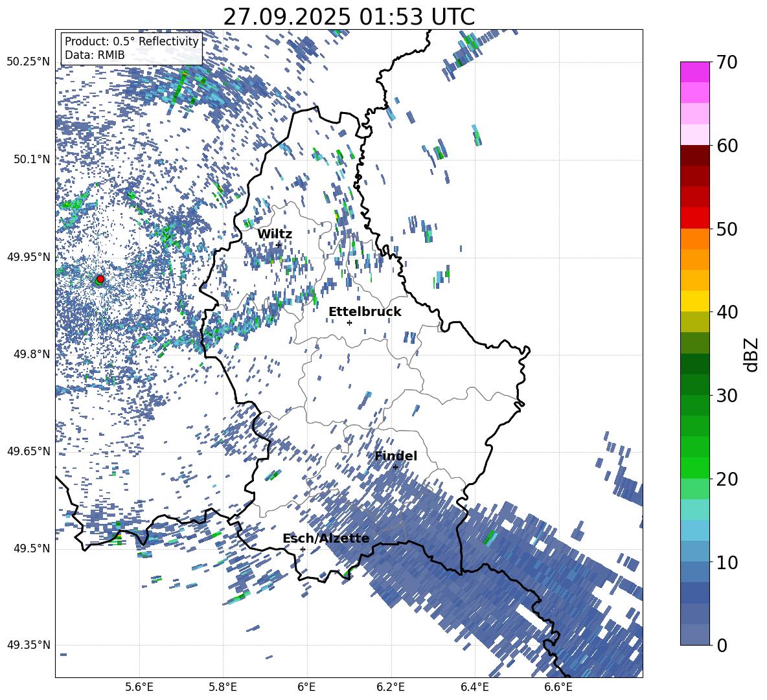Click the red radar site marker
Viewport: 767px width, 700px height.
tap(100, 279)
